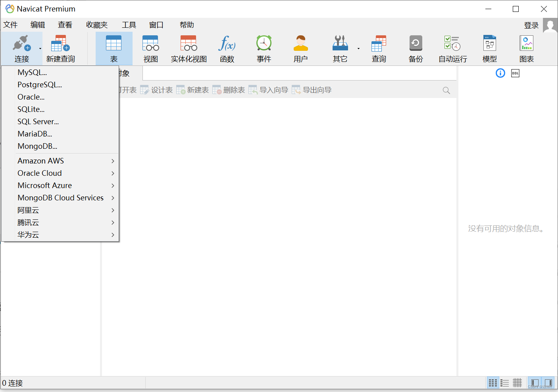Image resolution: width=558 pixels, height=392 pixels.
Task: Open the Connection dropdown arrow
Action: tap(40, 49)
